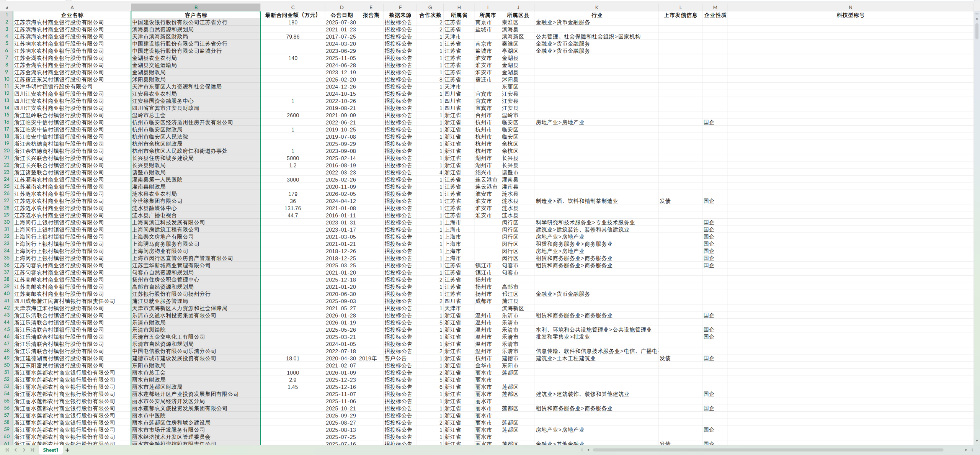The height and width of the screenshot is (455, 980).
Task: Select column K header
Action: pyautogui.click(x=596, y=7)
